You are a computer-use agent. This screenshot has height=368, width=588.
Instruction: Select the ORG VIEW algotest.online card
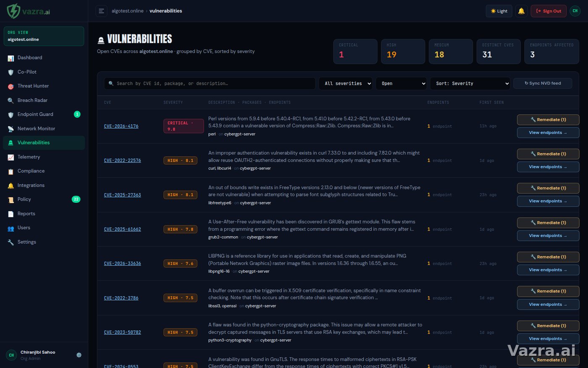pos(44,36)
